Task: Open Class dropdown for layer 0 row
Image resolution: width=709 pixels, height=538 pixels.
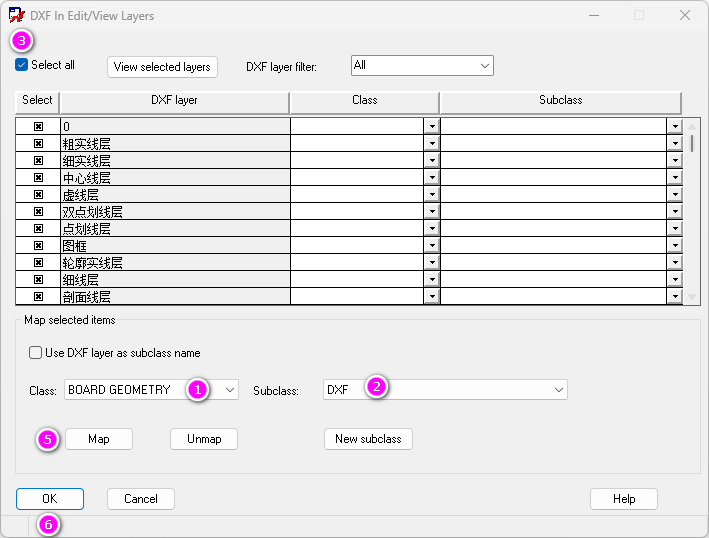Action: click(432, 127)
